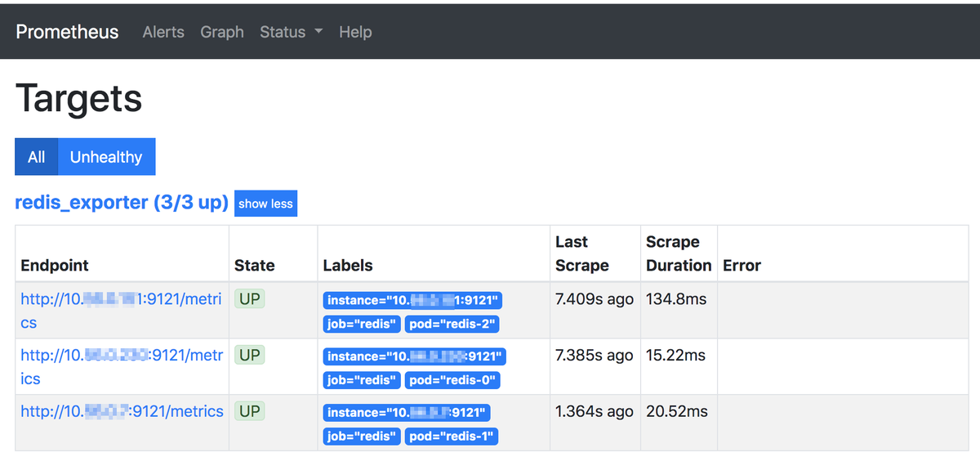The height and width of the screenshot is (466, 980).
Task: Open metrics endpoint for pod redis-1
Action: [x=122, y=411]
